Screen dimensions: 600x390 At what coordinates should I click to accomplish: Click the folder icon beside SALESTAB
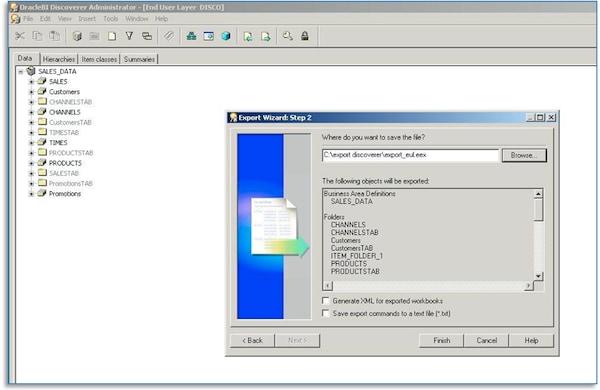(42, 173)
